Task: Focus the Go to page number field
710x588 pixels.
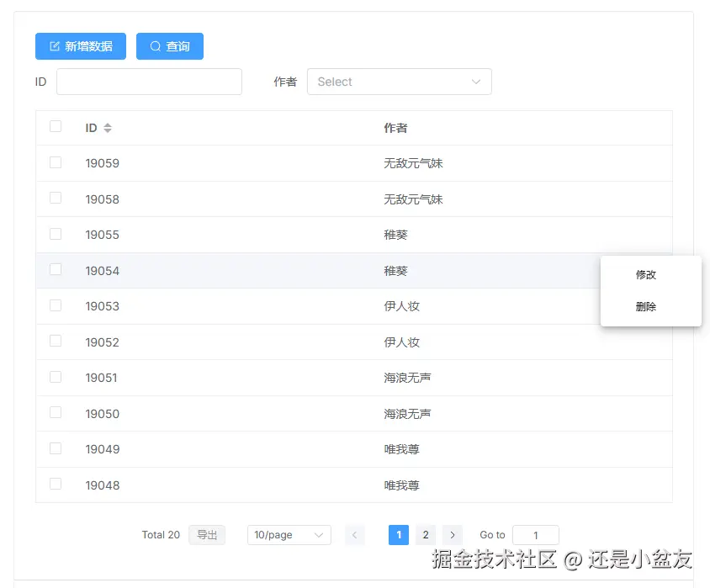Action: point(536,535)
